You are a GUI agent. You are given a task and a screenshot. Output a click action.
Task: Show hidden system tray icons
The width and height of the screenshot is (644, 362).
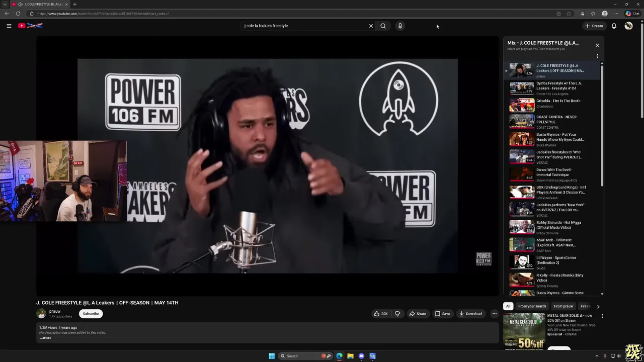click(597, 356)
